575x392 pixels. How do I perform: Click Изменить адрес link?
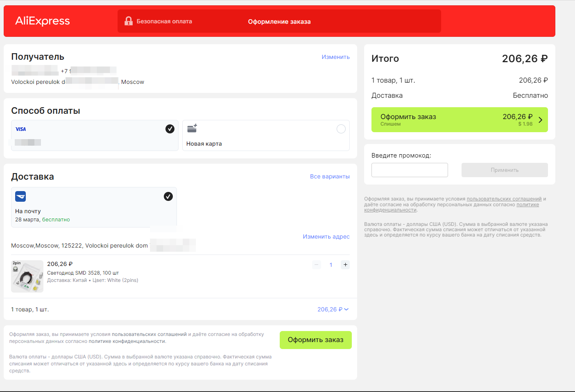326,237
